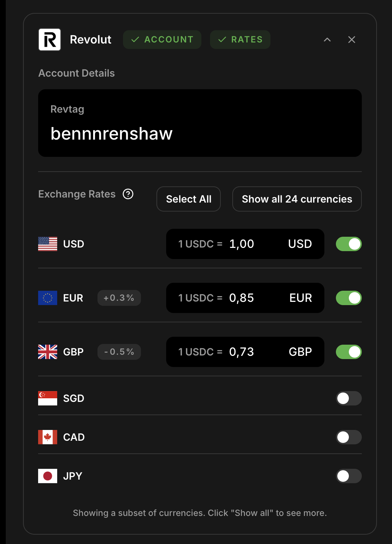Disable the USD currency toggle
This screenshot has height=544, width=392.
click(x=348, y=244)
